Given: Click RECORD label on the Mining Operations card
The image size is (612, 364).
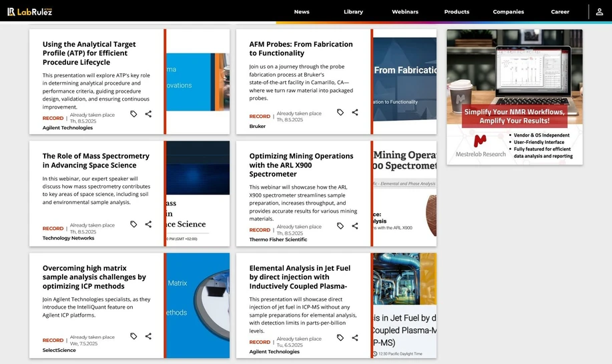Looking at the screenshot, I should click(x=260, y=230).
